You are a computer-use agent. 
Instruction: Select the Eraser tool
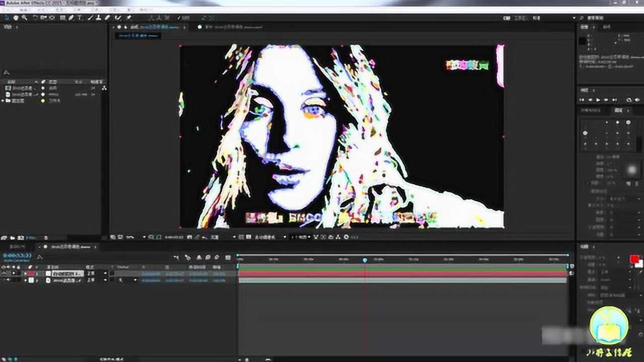[108, 18]
